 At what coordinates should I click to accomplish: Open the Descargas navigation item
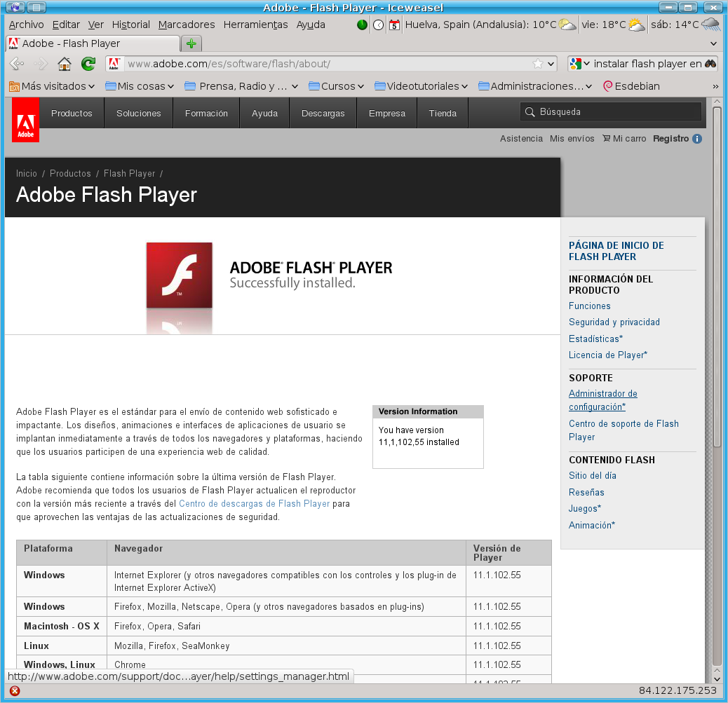pyautogui.click(x=323, y=114)
